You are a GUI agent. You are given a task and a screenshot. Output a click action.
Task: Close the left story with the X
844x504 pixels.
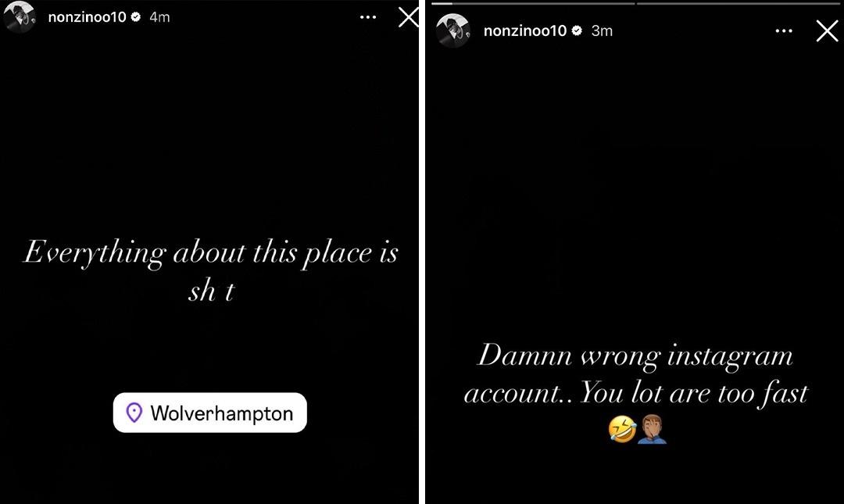point(409,17)
